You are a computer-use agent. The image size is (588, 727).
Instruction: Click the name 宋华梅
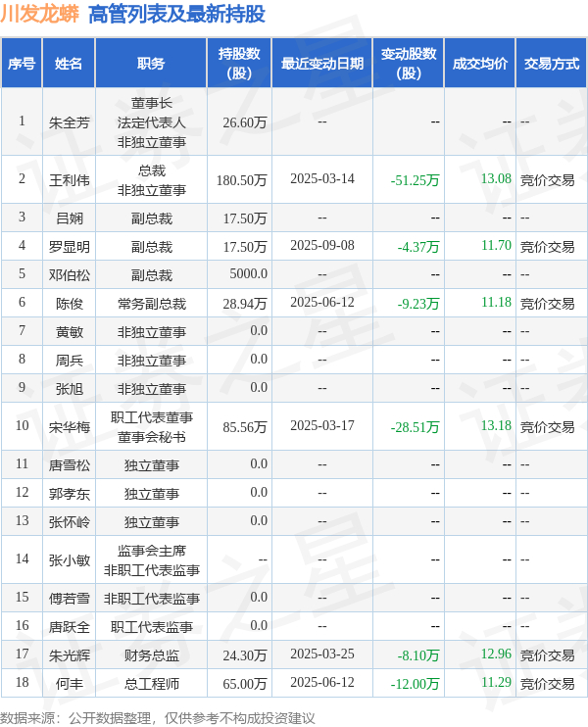tap(70, 427)
